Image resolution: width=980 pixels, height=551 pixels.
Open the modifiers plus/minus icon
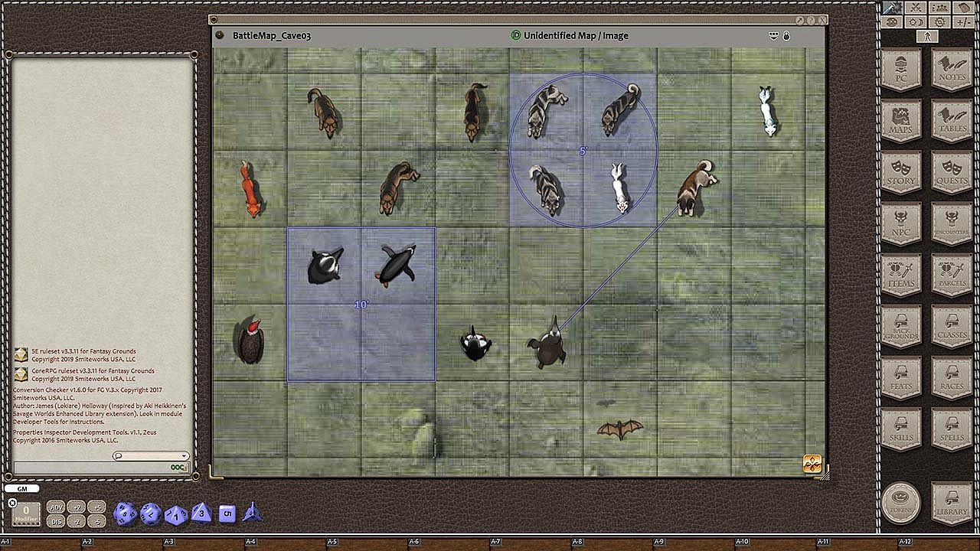point(965,22)
